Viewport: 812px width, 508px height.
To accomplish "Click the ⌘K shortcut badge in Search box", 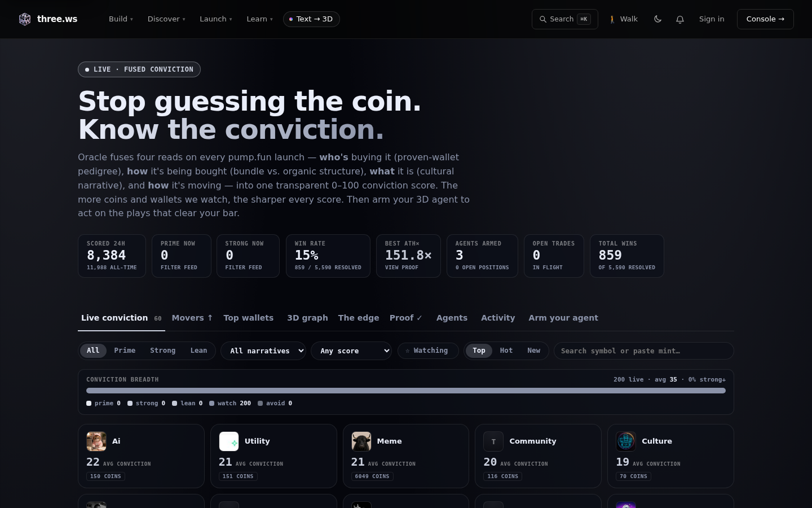I will click(584, 19).
